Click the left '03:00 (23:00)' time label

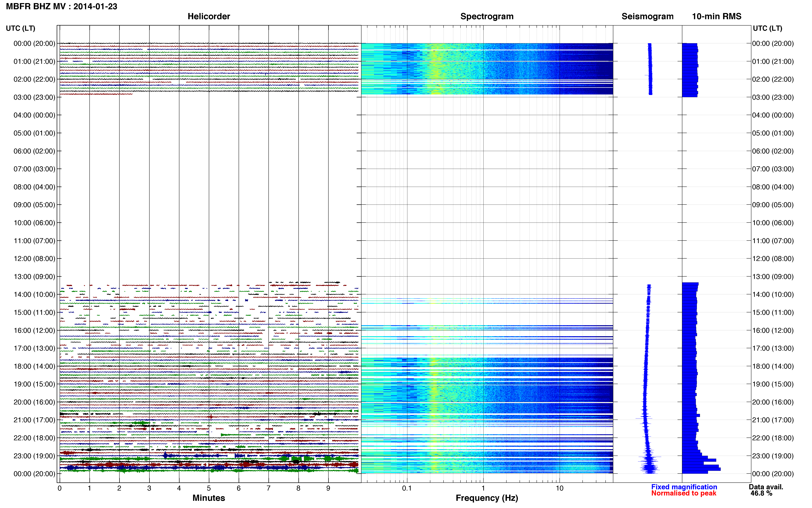(34, 97)
